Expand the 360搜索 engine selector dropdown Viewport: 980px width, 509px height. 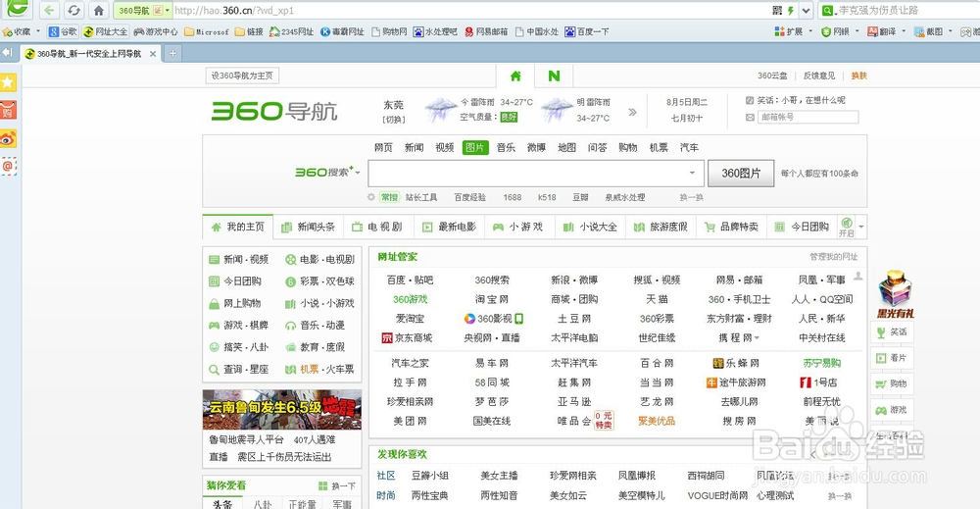point(358,173)
